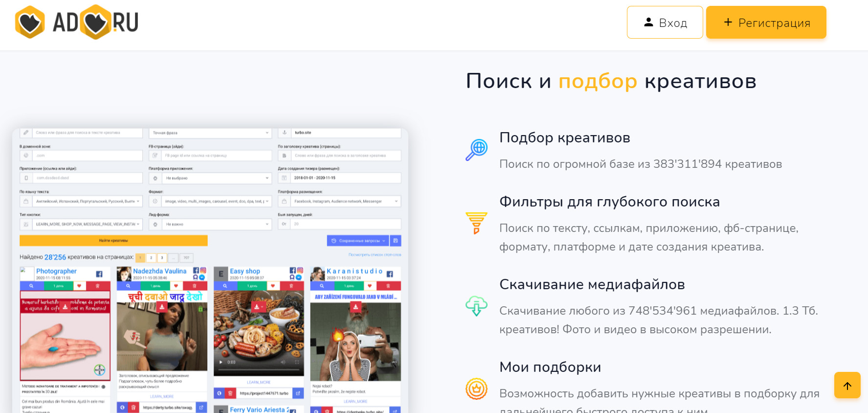Image resolution: width=868 pixels, height=413 pixels.
Task: Click the funnel icon beside Фильтры для глубокого поиска
Action: pos(476,223)
